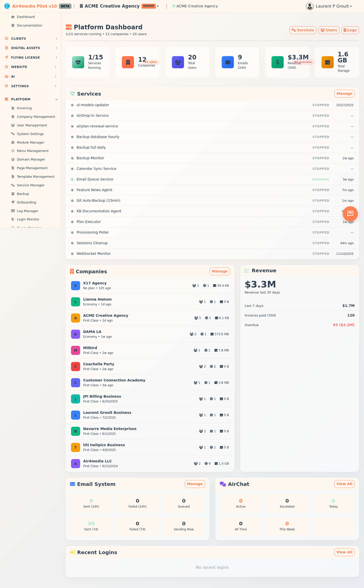
Task: Click the ACME Creative Agency site link
Action: [195, 6]
